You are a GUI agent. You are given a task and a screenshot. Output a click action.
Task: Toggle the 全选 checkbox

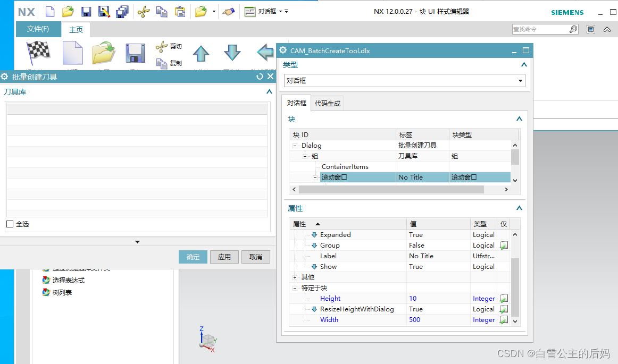(10, 224)
